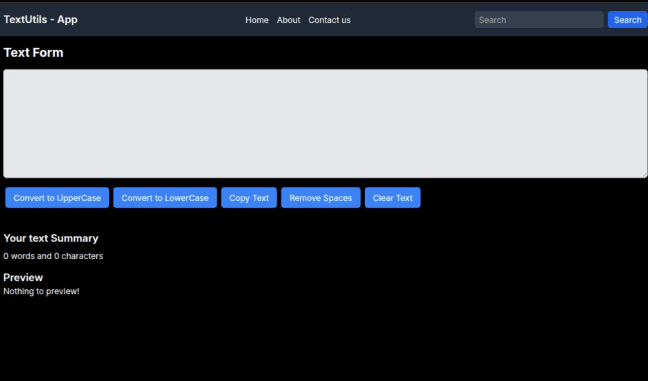Click the text area resize handle corner

click(x=644, y=175)
